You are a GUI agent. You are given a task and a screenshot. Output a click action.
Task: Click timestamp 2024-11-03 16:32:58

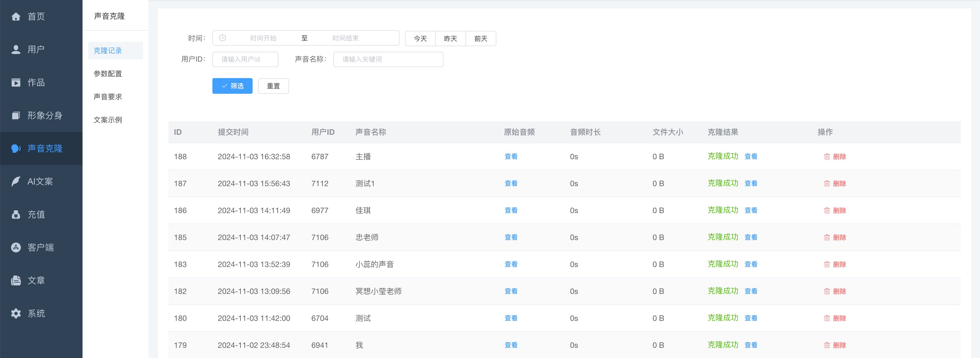pos(254,156)
